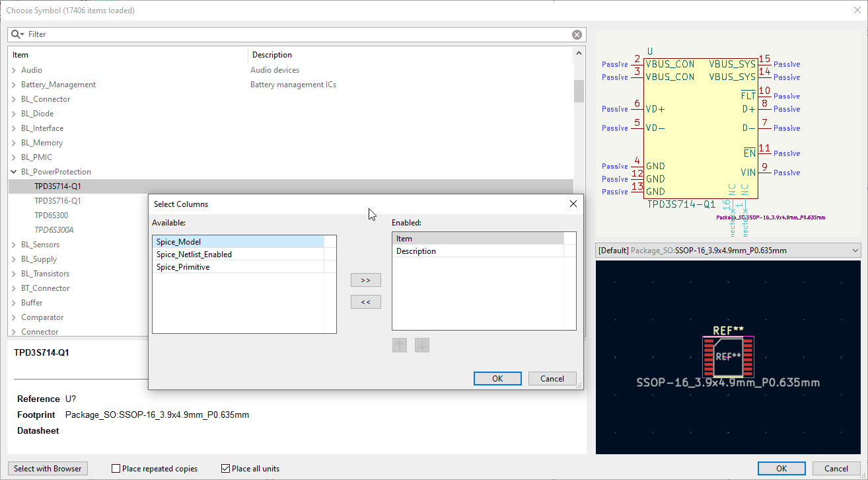
Task: Select Description in the Enabled list
Action: pos(416,251)
